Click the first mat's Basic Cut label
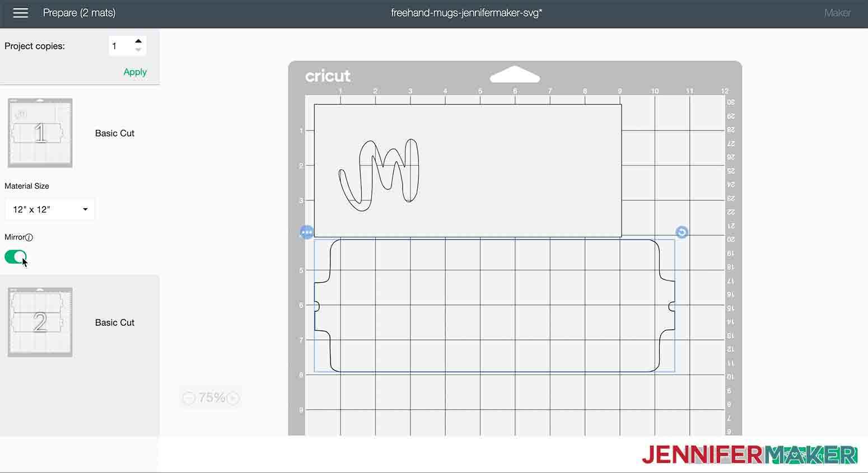Viewport: 868px width, 473px height. pos(115,133)
